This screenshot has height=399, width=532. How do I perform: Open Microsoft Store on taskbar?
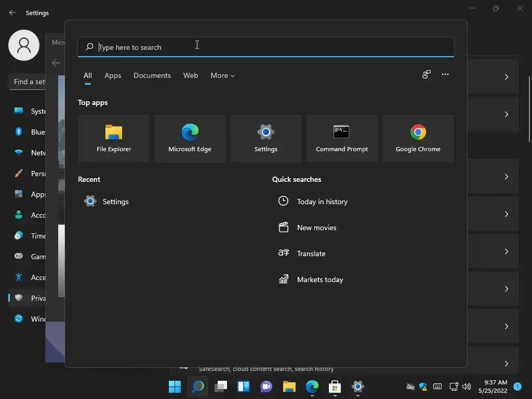click(335, 387)
